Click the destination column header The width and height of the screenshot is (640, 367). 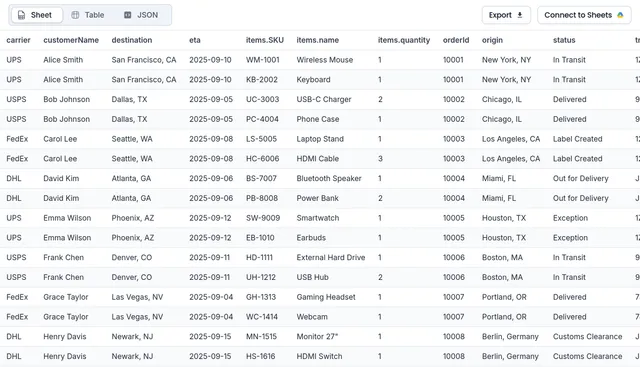pos(132,40)
